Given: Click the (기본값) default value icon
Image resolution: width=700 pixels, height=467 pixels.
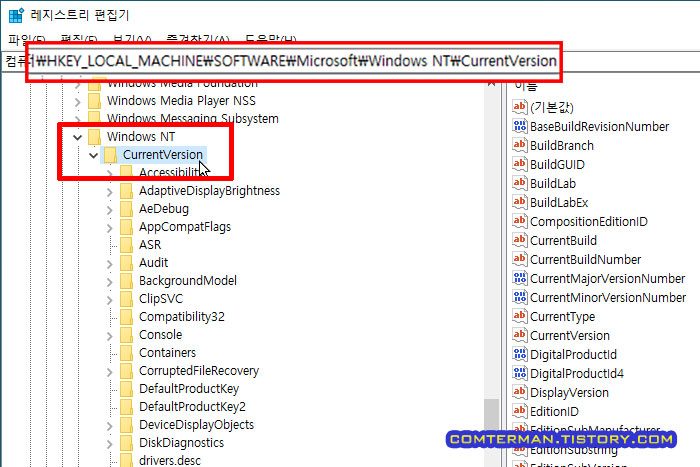Looking at the screenshot, I should pos(520,107).
